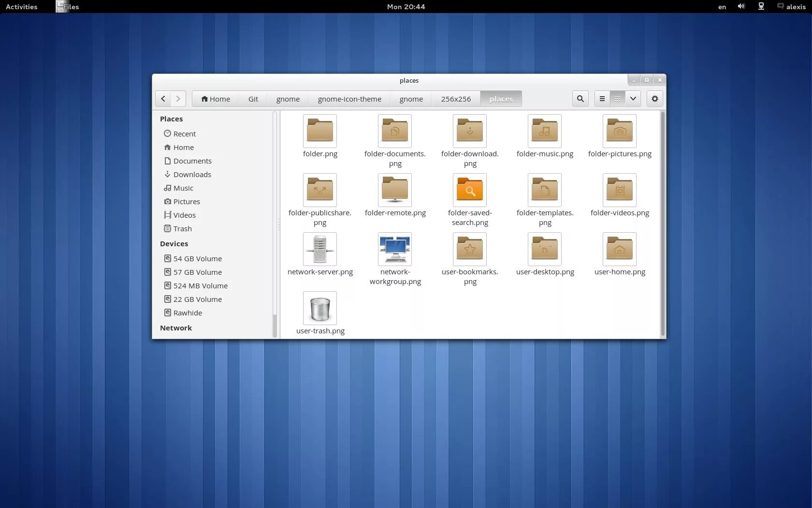The image size is (812, 508).
Task: Click the 256x256 breadcrumb item
Action: 455,99
